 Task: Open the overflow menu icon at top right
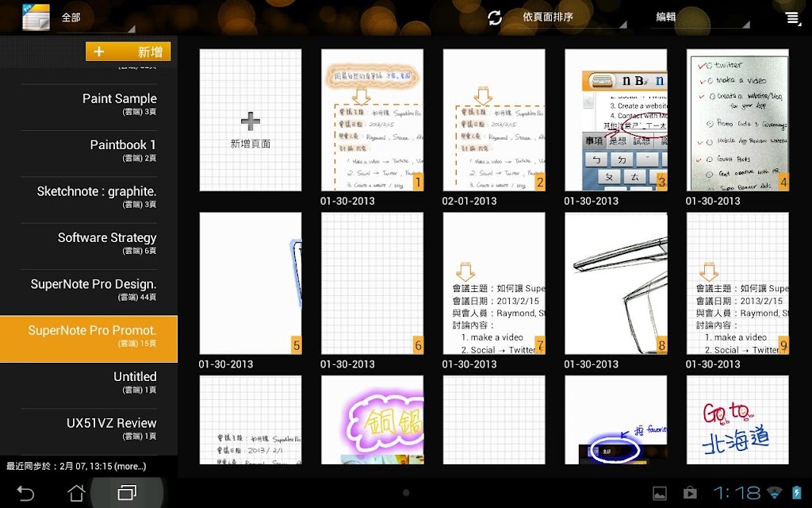coord(793,18)
